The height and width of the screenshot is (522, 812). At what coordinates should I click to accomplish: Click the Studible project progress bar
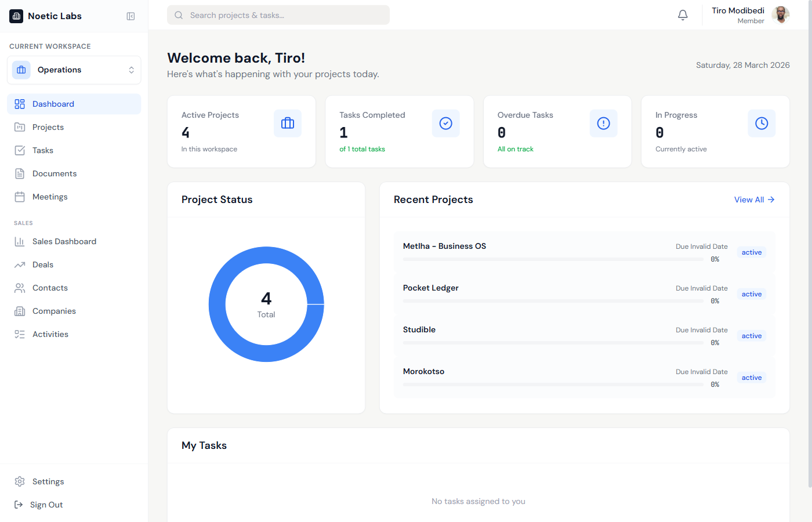[x=554, y=342]
